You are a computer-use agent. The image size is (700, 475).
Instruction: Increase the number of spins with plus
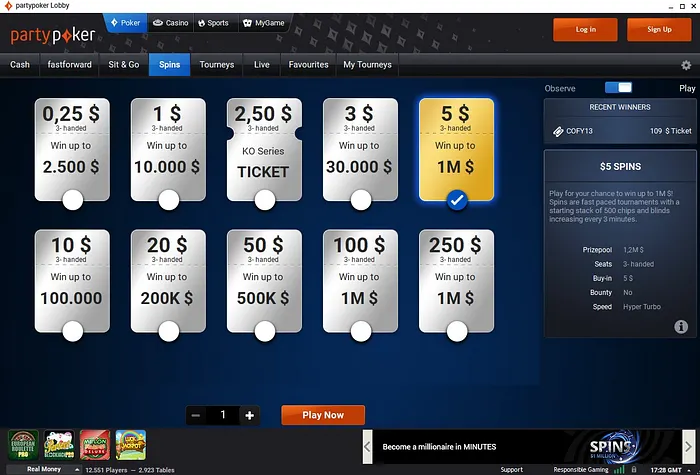[x=250, y=415]
